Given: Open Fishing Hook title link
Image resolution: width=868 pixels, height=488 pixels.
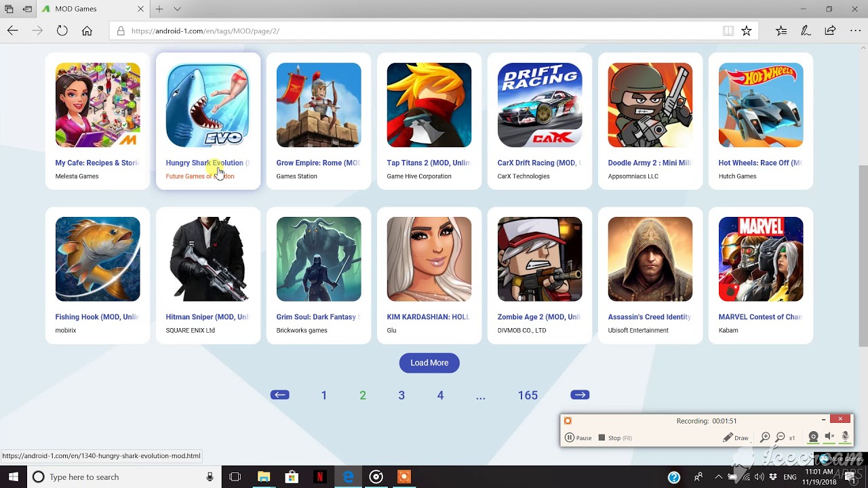Looking at the screenshot, I should tap(98, 317).
